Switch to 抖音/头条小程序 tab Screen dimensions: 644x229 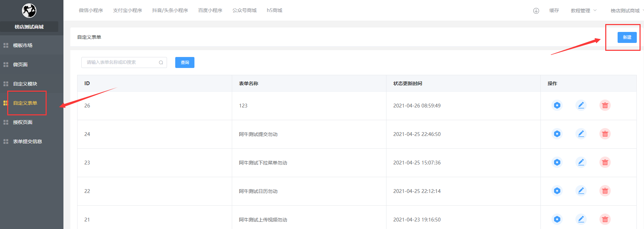(x=170, y=10)
